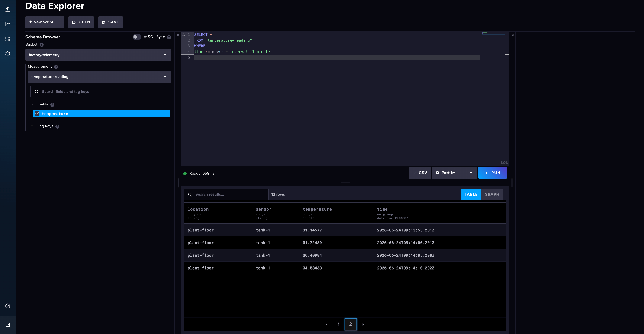
Task: Download results with CSV button
Action: click(x=419, y=173)
